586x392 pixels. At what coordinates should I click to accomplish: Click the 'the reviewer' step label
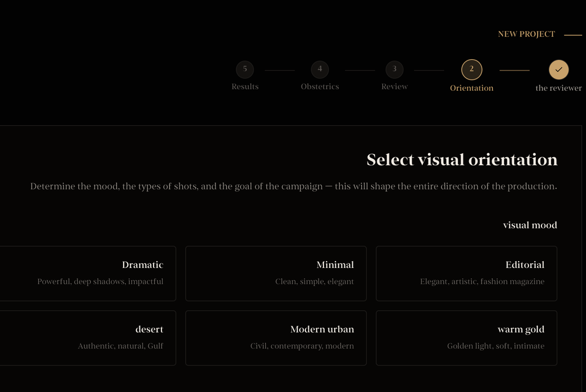pyautogui.click(x=558, y=88)
